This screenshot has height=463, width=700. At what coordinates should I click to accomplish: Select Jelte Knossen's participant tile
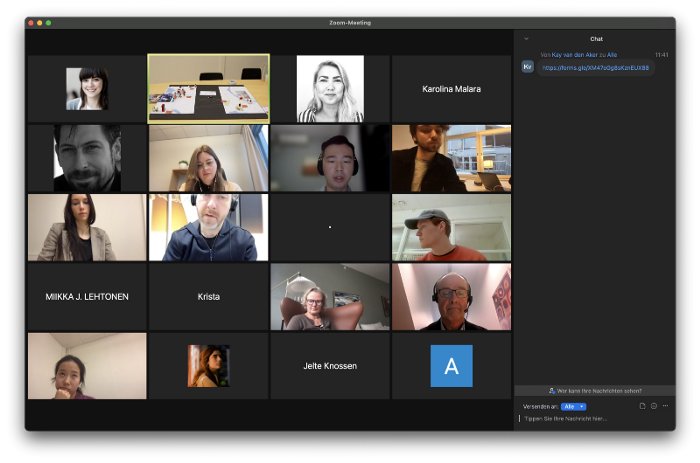330,366
